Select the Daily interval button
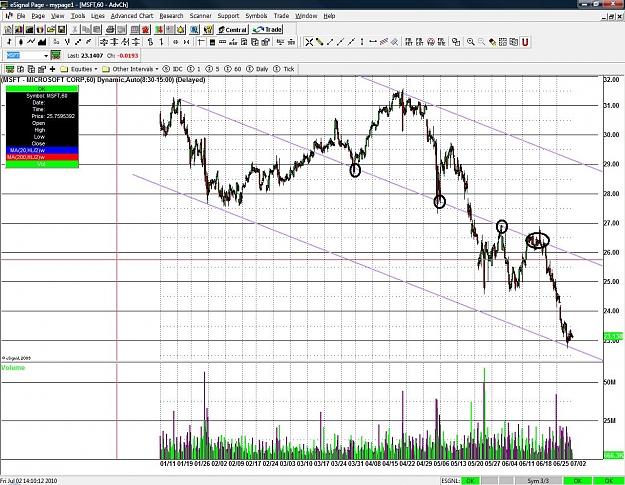This screenshot has width=625, height=485. coord(257,69)
